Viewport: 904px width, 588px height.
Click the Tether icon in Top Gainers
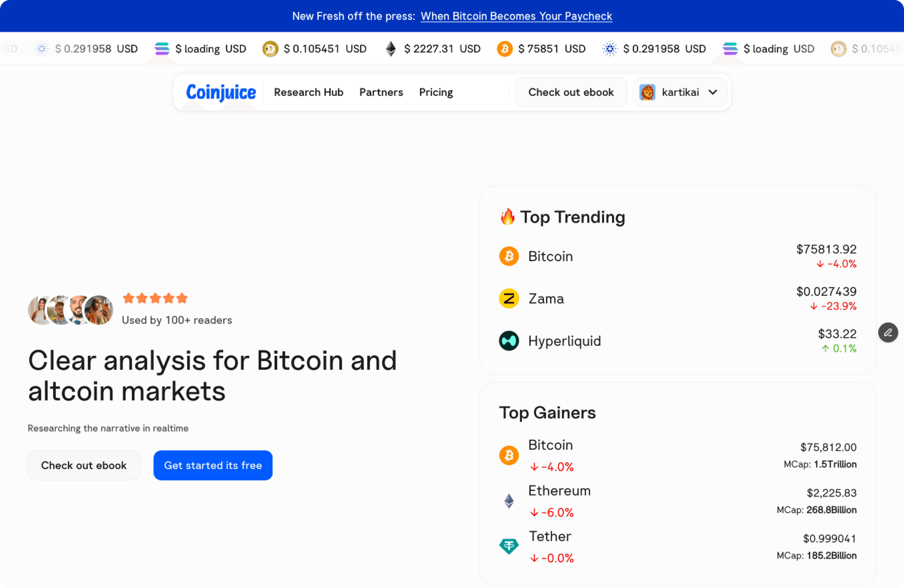click(x=509, y=546)
